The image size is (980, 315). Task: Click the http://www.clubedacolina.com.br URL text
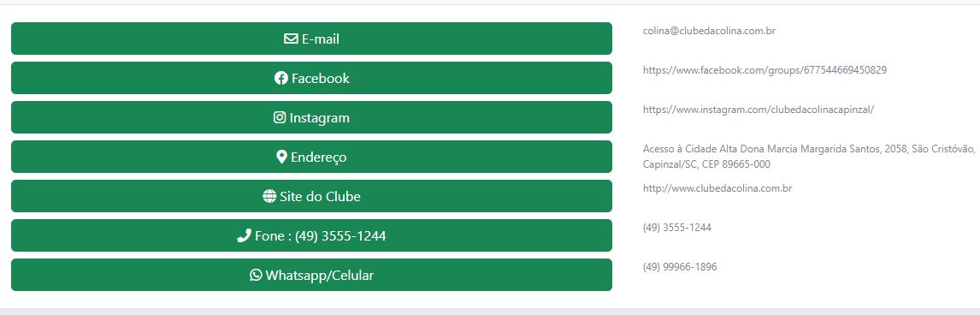click(717, 188)
